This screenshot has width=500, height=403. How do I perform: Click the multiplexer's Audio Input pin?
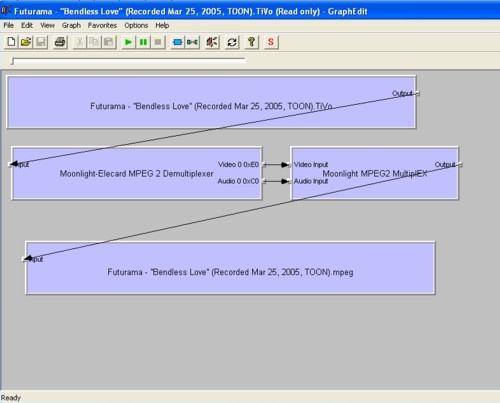click(289, 181)
